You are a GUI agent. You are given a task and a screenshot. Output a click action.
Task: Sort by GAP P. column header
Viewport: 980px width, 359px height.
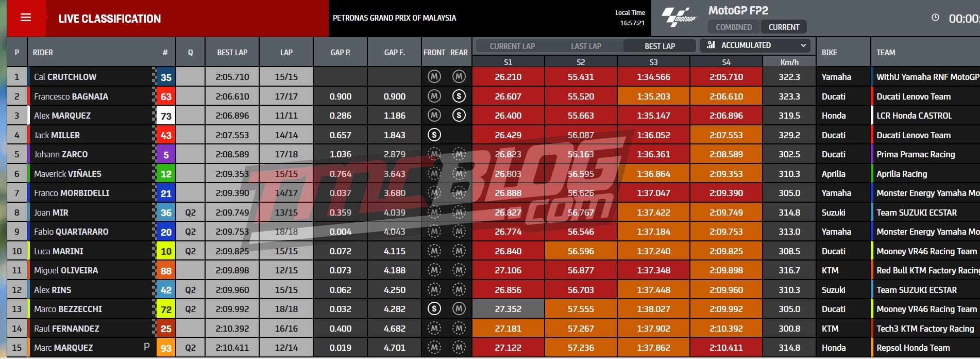pyautogui.click(x=340, y=53)
